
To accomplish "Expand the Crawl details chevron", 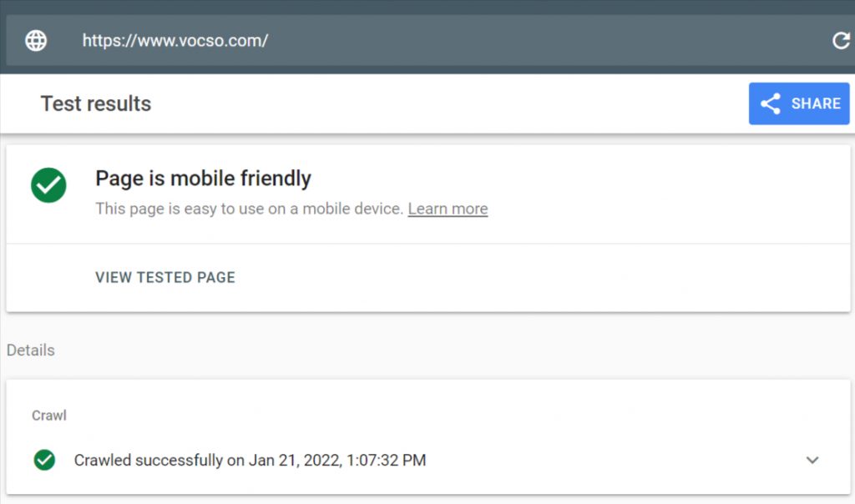I will click(812, 460).
